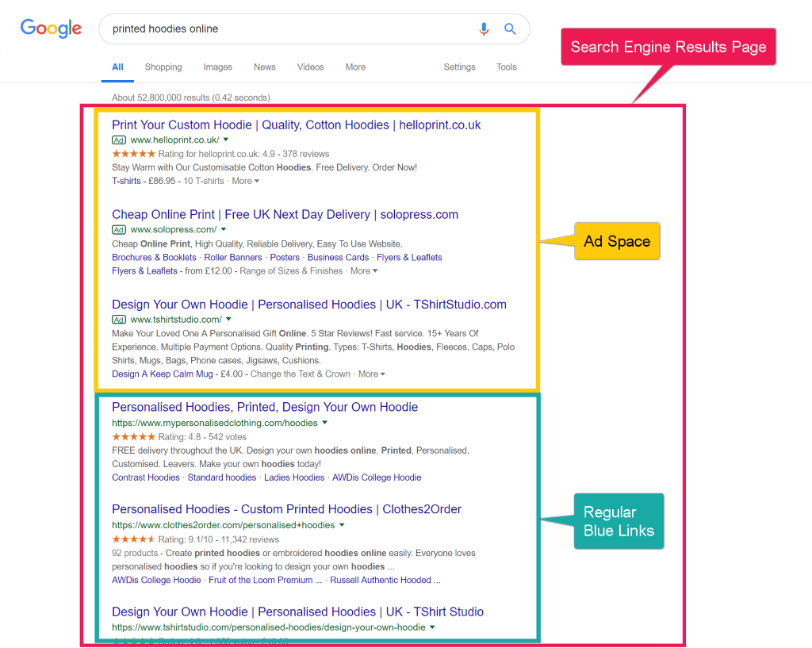
Task: Open the Brochures & Booklets sitelink
Action: [x=154, y=258]
